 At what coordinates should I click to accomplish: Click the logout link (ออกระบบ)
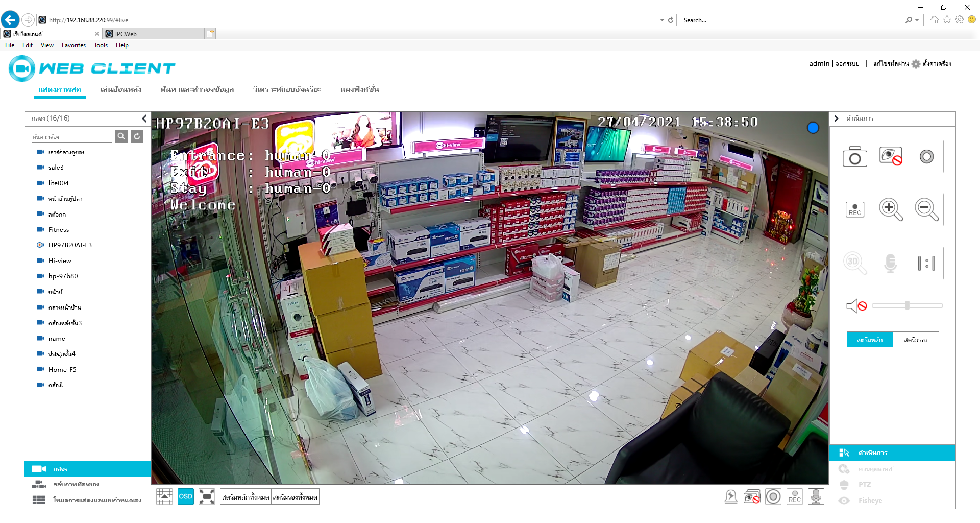pyautogui.click(x=847, y=64)
